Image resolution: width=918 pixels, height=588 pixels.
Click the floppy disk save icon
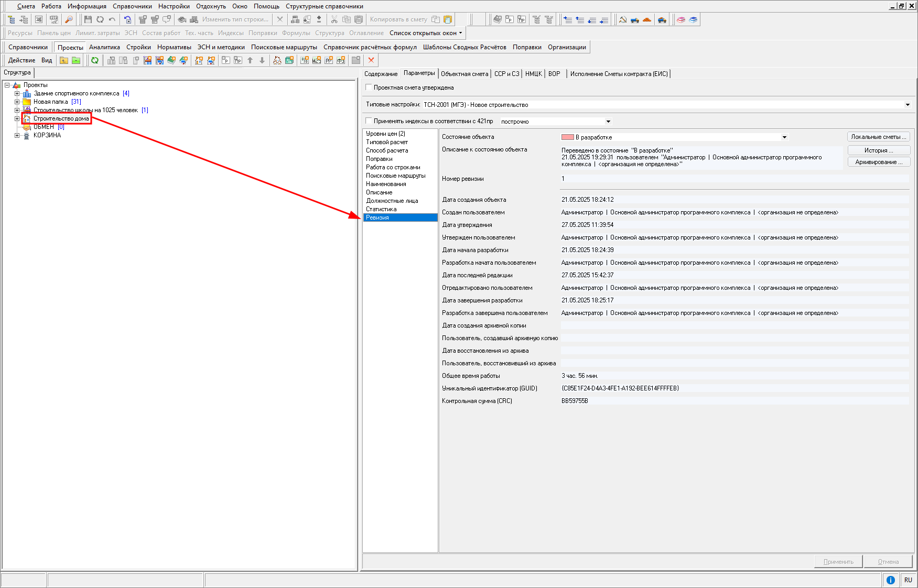click(x=88, y=19)
